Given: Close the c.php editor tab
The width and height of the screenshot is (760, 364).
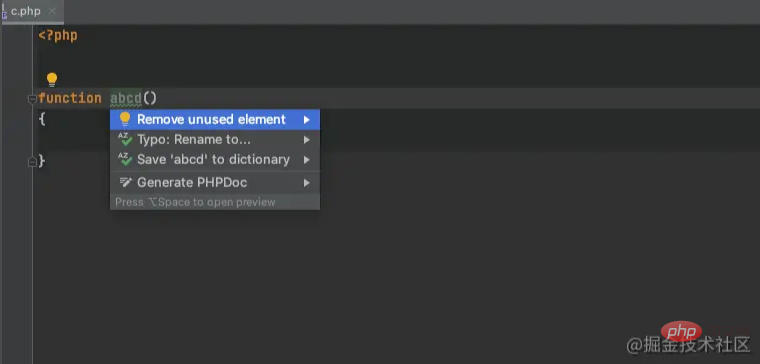Looking at the screenshot, I should point(52,12).
